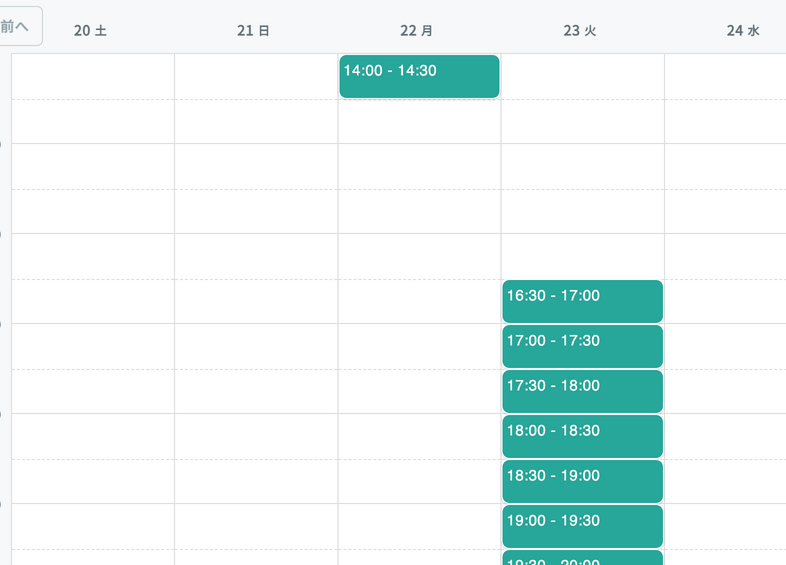Viewport: 786px width, 565px height.
Task: Open the 18:30 - 19:00 time slot
Action: coord(582,481)
